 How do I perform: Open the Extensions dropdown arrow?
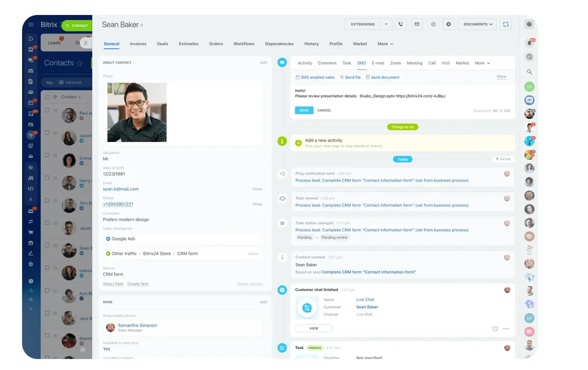tap(386, 24)
